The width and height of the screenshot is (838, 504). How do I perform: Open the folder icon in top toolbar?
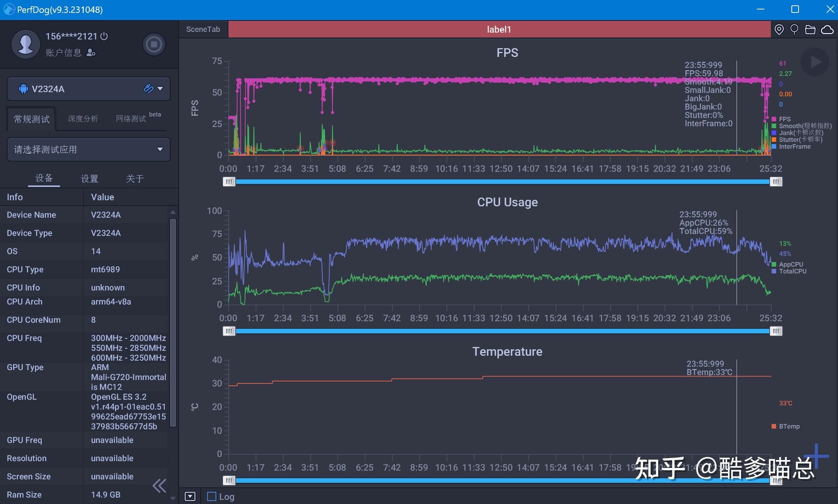[810, 30]
